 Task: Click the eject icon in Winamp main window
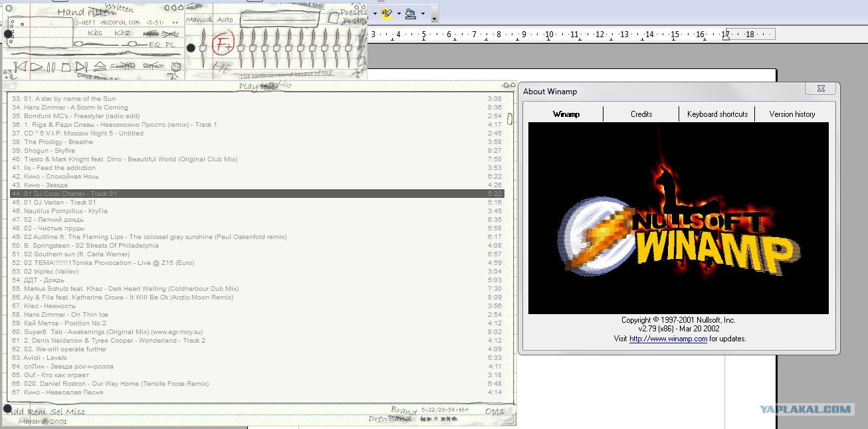coord(100,66)
